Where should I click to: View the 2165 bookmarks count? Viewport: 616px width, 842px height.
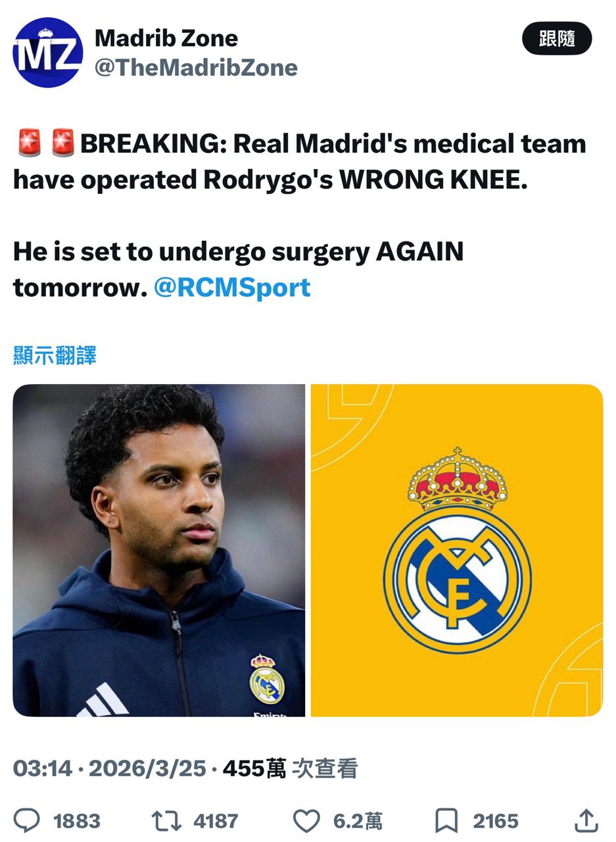pyautogui.click(x=496, y=821)
